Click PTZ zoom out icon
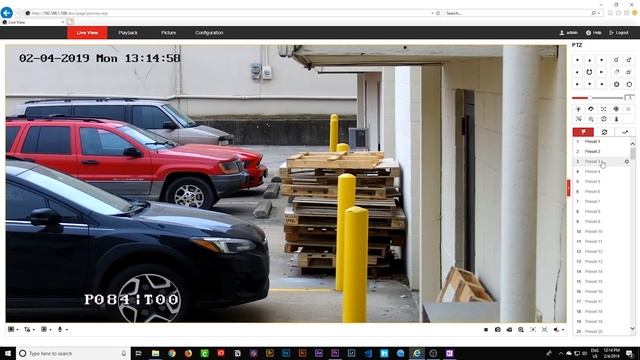640x360 pixels. click(x=629, y=60)
